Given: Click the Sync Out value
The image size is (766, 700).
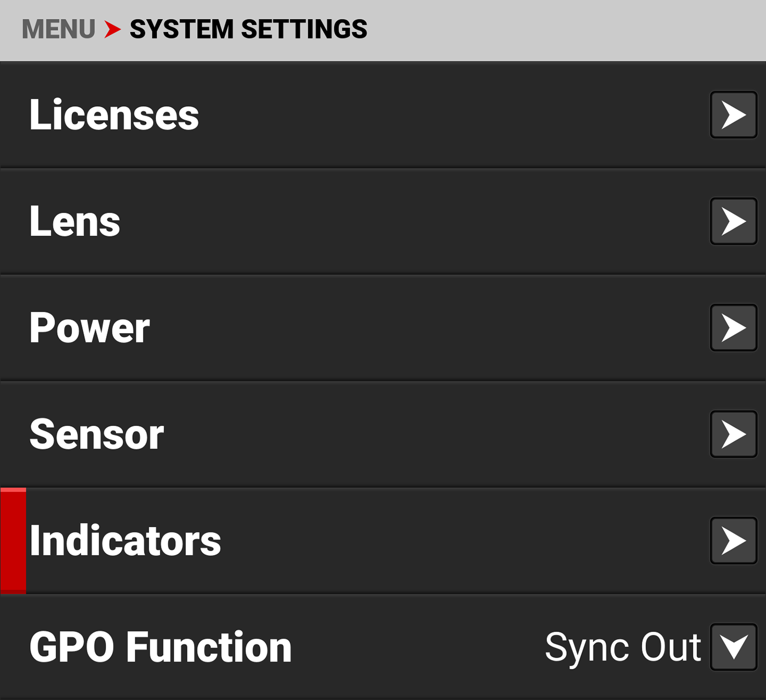Looking at the screenshot, I should [623, 647].
